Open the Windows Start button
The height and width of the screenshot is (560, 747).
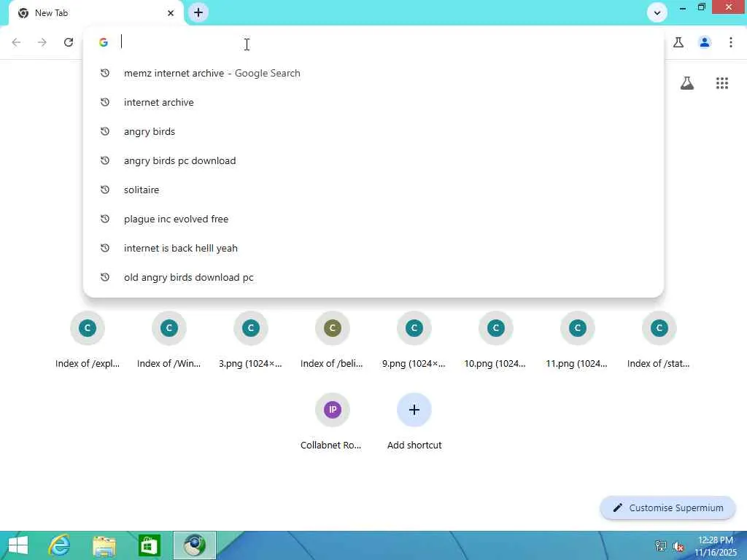[x=18, y=545]
